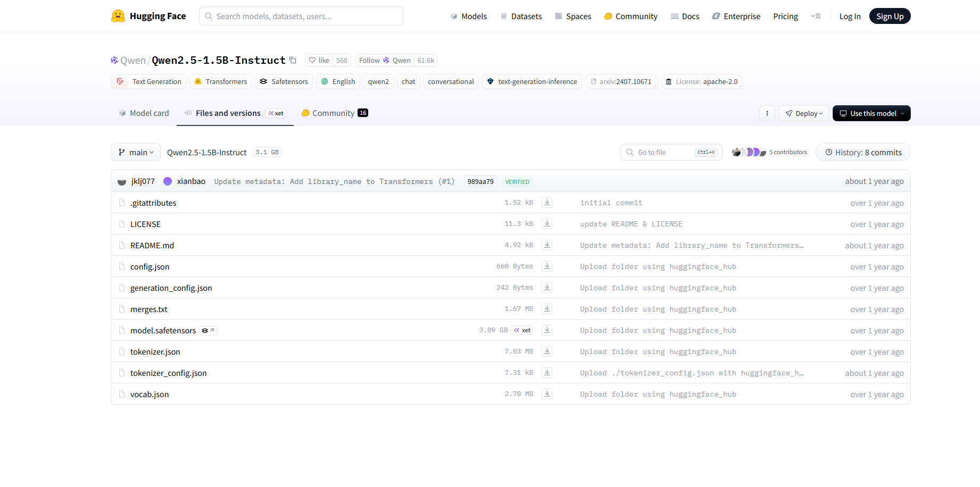This screenshot has width=980, height=487.
Task: Download the tokenizer_config.json file
Action: coord(547,373)
